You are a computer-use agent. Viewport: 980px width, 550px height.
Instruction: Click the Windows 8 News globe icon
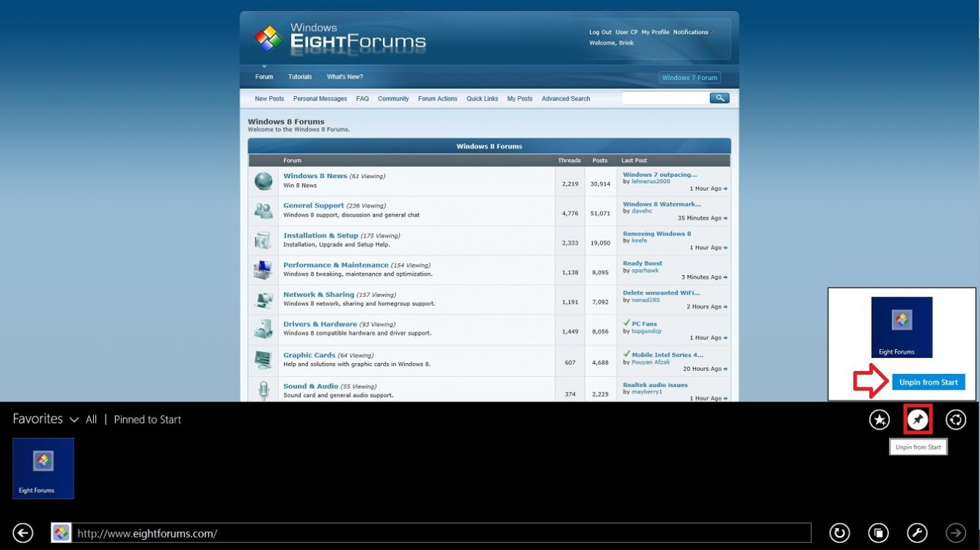click(263, 181)
